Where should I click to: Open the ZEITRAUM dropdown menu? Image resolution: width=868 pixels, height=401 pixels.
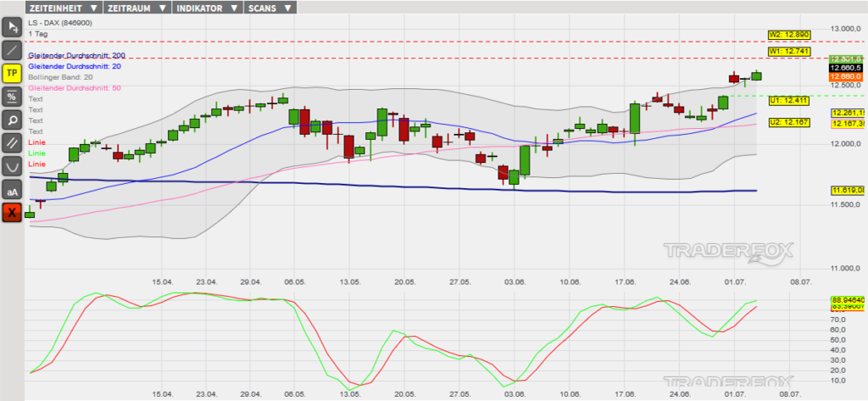(x=137, y=8)
